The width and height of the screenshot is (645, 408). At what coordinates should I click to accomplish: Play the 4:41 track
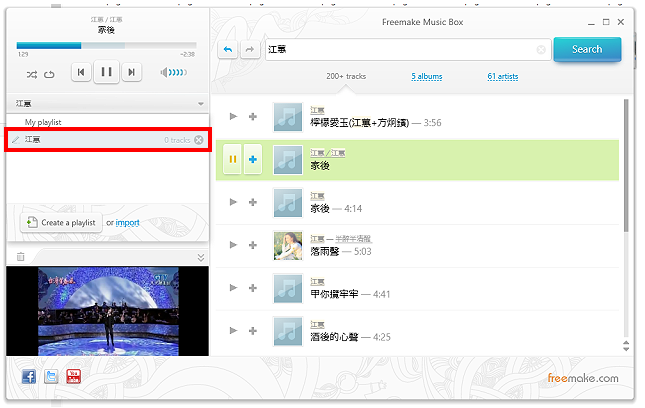(233, 287)
